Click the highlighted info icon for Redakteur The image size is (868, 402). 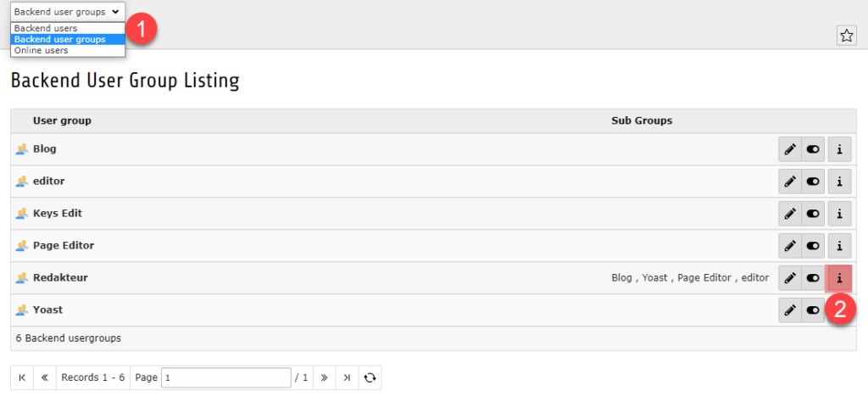839,278
